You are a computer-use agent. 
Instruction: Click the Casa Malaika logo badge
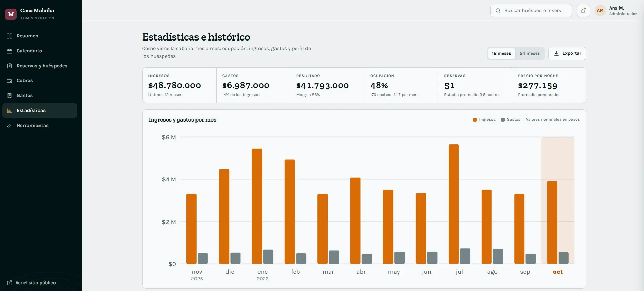click(x=11, y=14)
